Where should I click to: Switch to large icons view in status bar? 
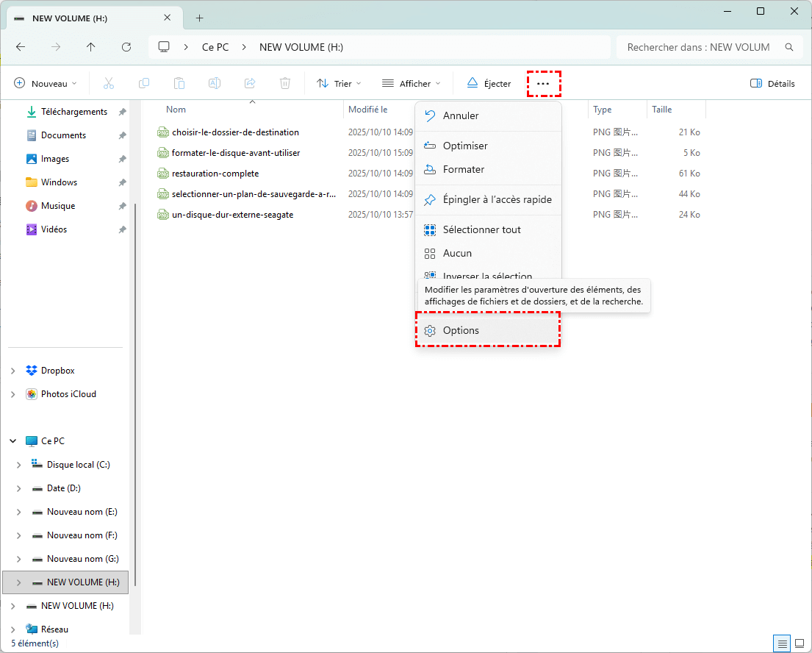pyautogui.click(x=799, y=643)
